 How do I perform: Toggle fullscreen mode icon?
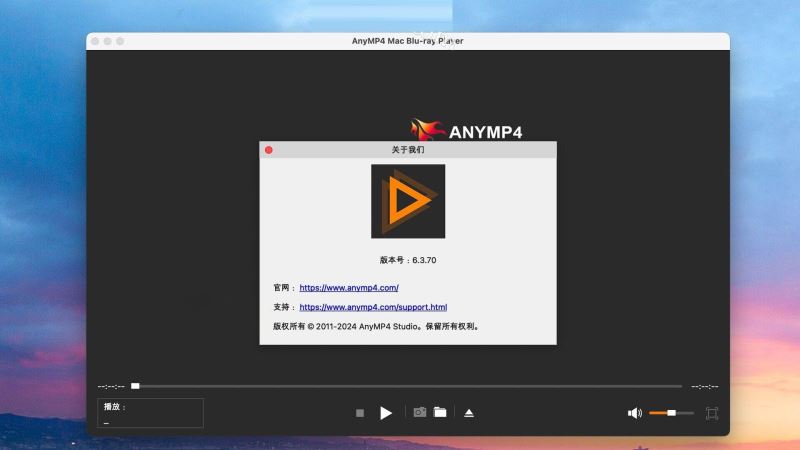click(712, 413)
